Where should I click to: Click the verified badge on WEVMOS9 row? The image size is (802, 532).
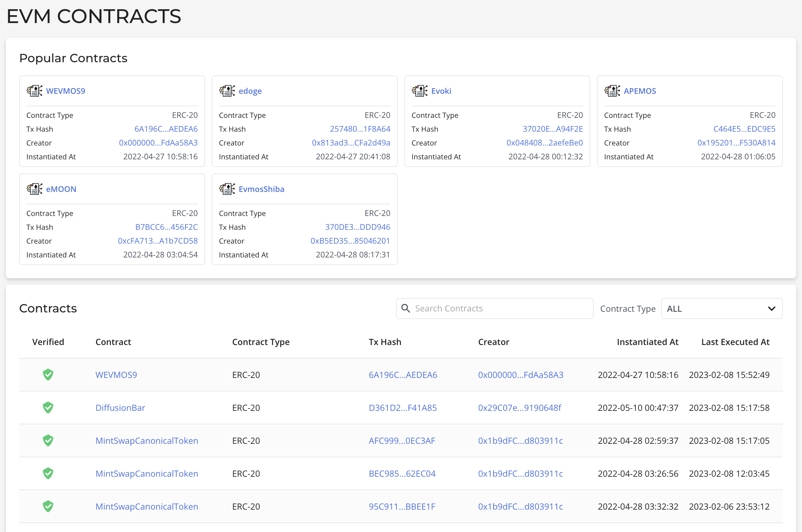48,375
